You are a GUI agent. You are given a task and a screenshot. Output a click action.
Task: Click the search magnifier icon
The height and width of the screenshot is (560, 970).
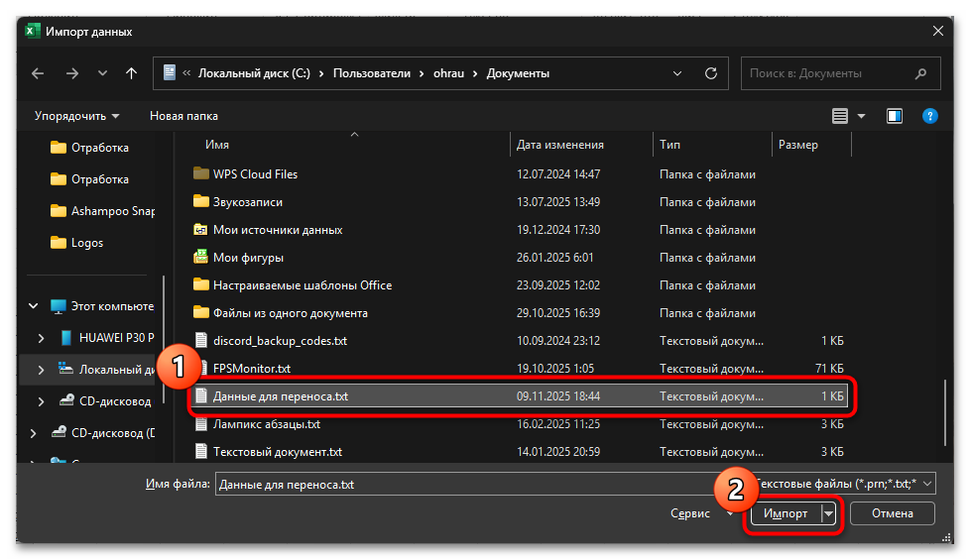(921, 73)
